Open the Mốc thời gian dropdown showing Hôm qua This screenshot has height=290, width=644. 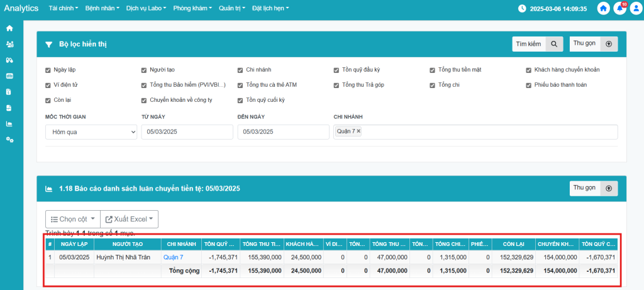91,131
